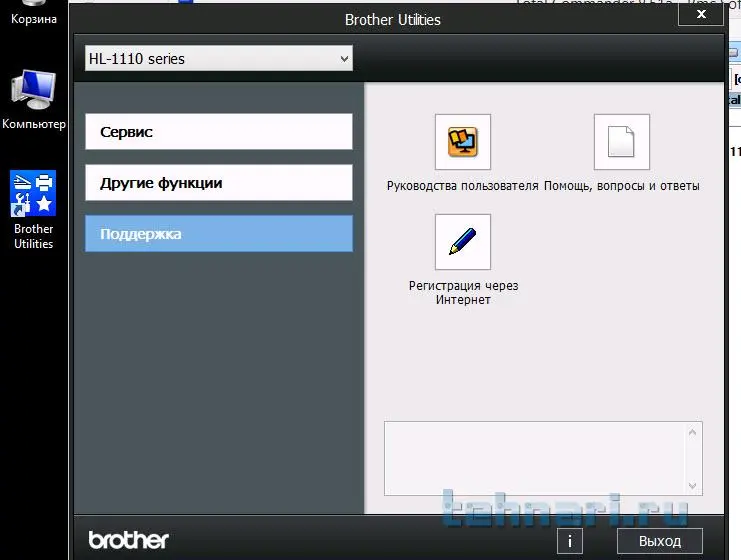Open the User's Guides (Руководства пользователя) icon
This screenshot has width=741, height=560.
coord(463,142)
